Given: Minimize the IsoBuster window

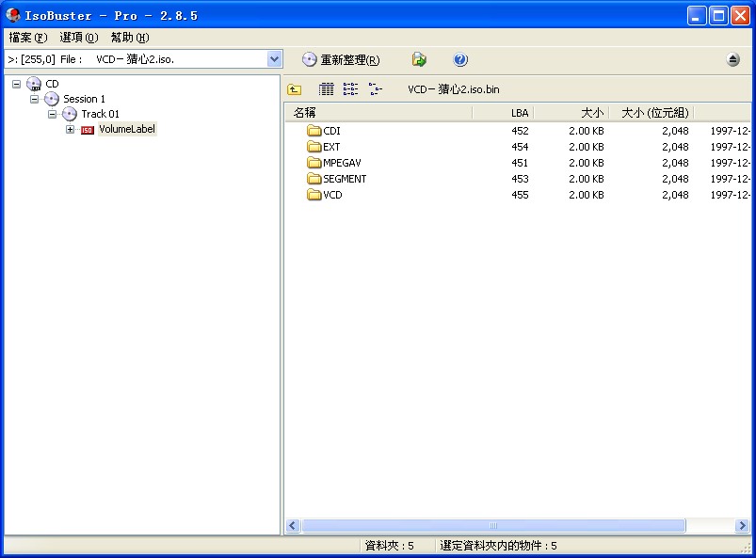Looking at the screenshot, I should point(696,16).
